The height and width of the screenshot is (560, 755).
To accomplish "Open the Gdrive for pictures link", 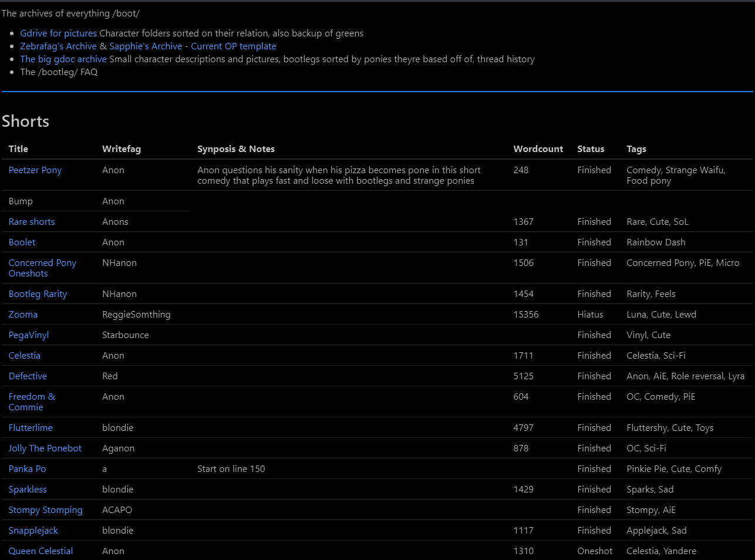I will tap(59, 33).
